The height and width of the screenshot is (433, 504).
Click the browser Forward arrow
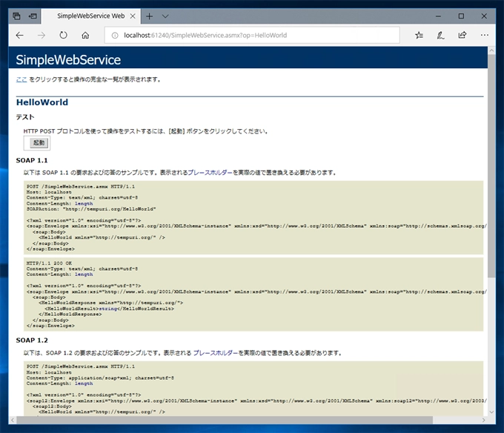pyautogui.click(x=42, y=36)
